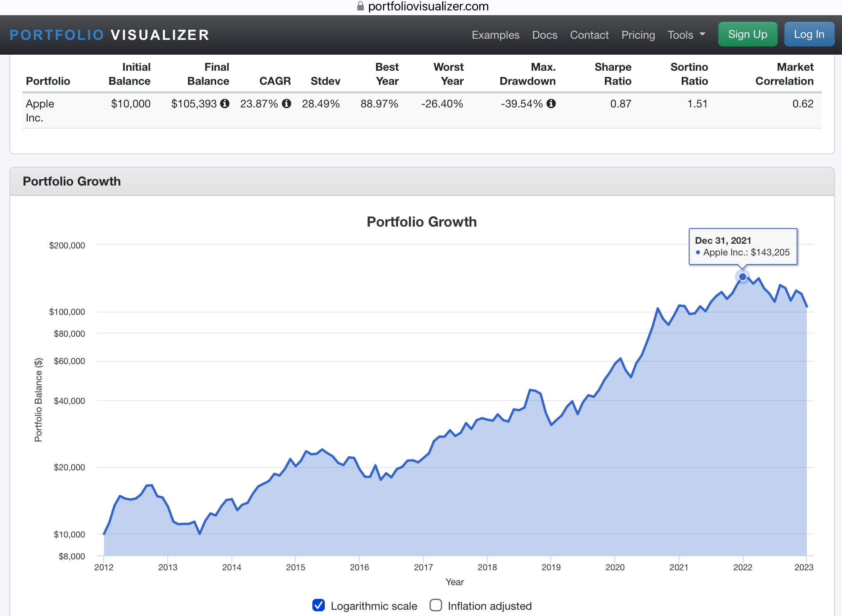Viewport: 842px width, 616px height.
Task: Toggle the Inflation adjusted checkbox
Action: tap(436, 605)
